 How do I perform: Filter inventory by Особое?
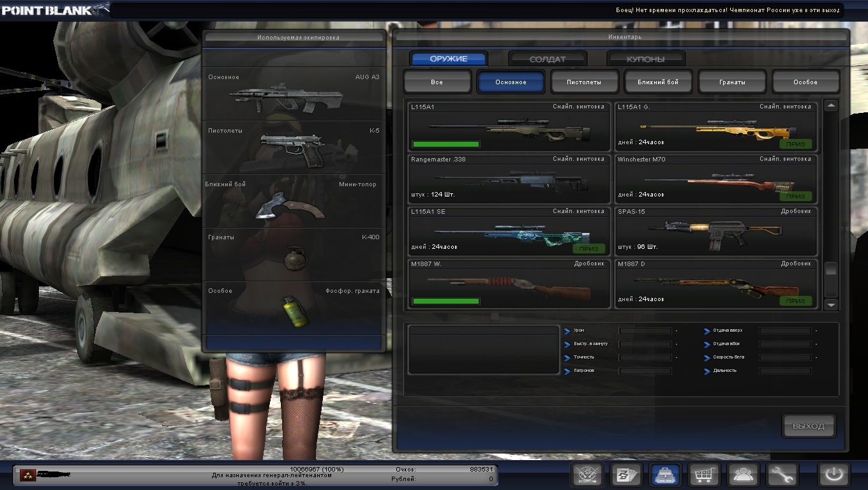coord(805,82)
